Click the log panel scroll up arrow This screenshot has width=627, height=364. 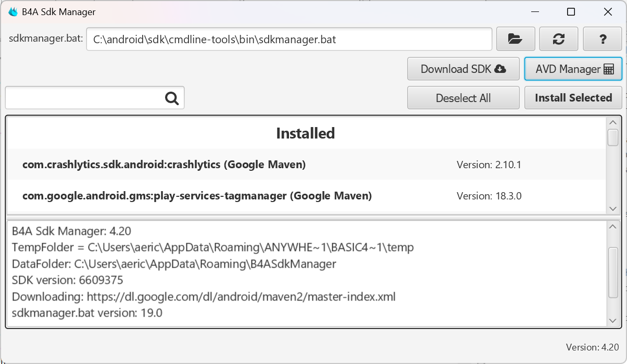[613, 227]
